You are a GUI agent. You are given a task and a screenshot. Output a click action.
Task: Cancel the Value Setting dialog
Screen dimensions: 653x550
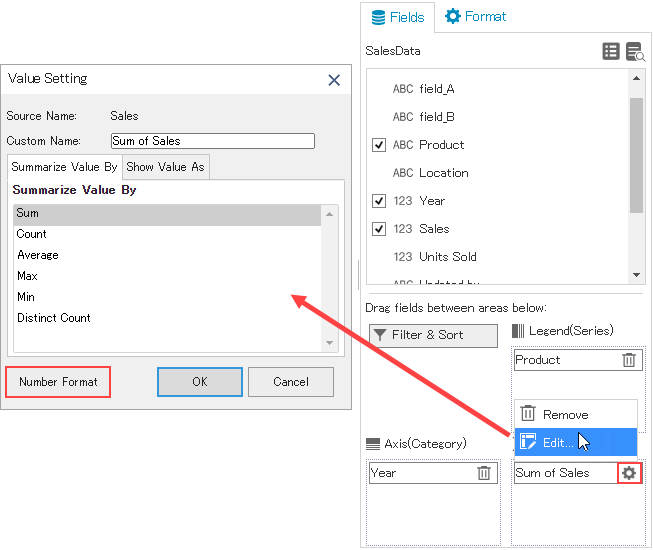tap(291, 382)
